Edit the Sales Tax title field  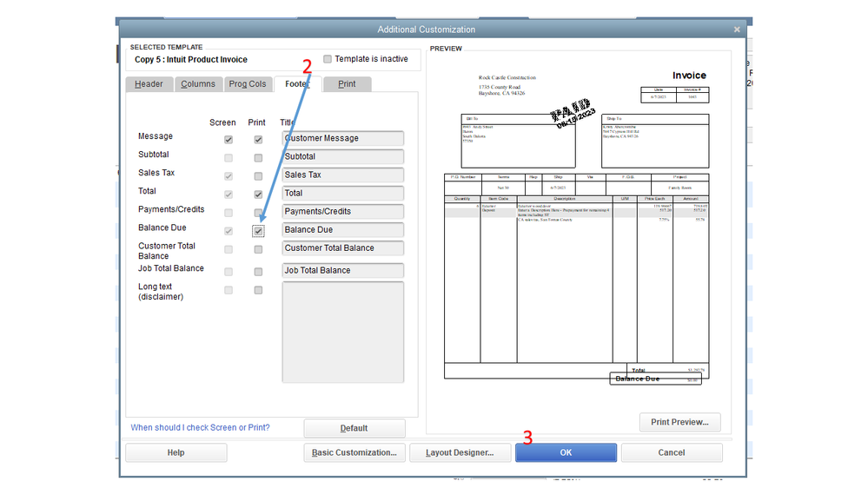(x=342, y=175)
